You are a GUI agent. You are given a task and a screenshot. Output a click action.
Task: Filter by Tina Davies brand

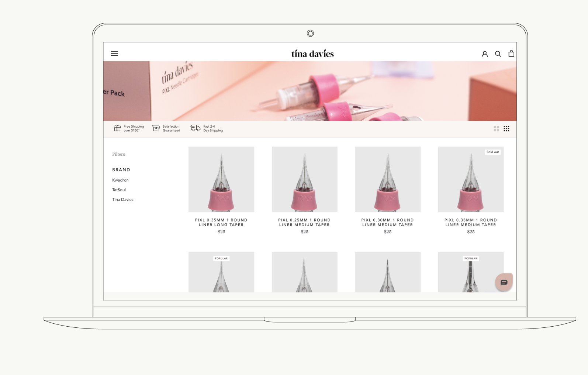[x=123, y=199]
